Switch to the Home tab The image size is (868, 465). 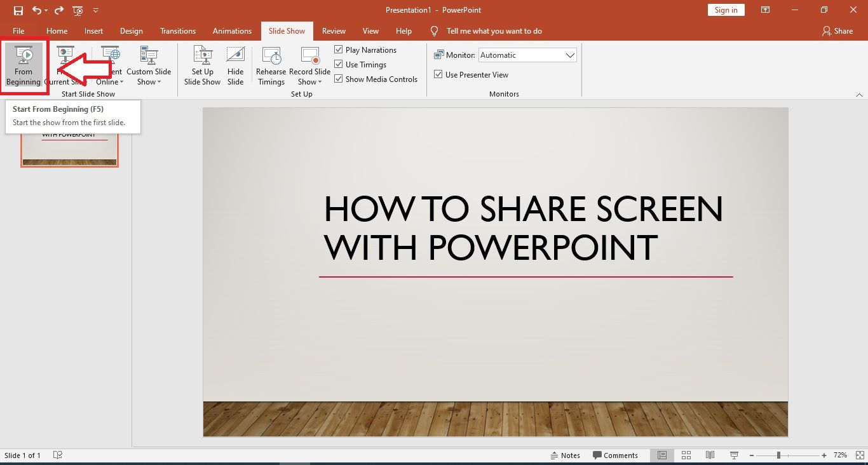tap(57, 30)
